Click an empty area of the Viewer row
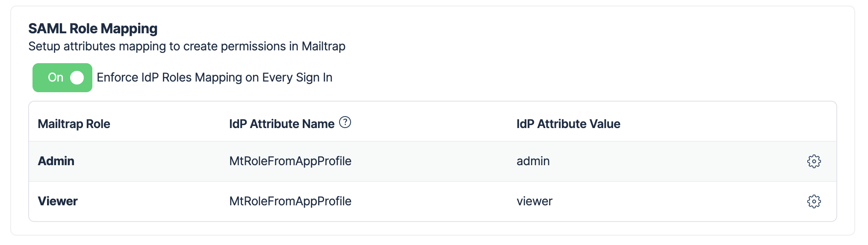 click(x=667, y=201)
